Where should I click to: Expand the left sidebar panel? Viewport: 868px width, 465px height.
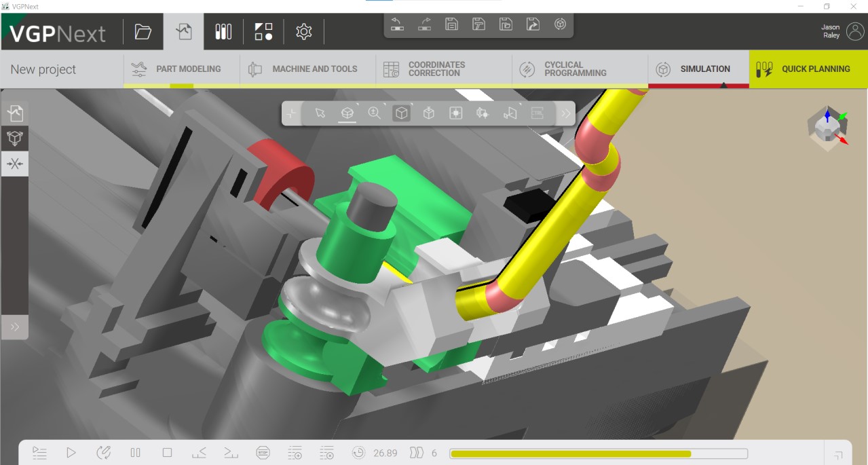15,327
